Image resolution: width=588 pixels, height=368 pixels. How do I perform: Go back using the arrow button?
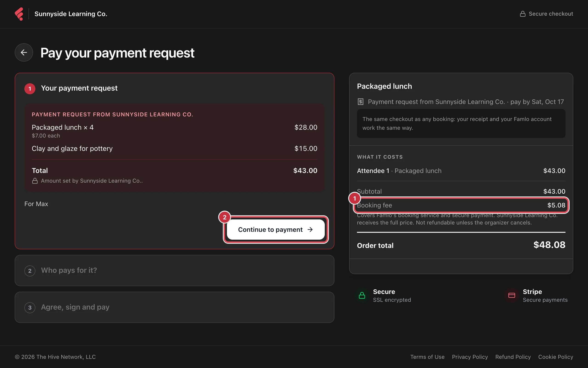[x=24, y=52]
